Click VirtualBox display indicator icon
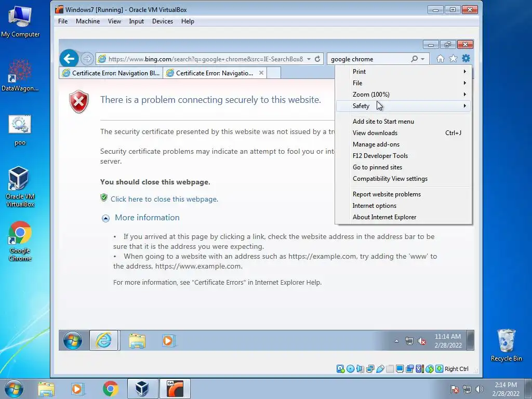This screenshot has width=532, height=399. point(400,369)
